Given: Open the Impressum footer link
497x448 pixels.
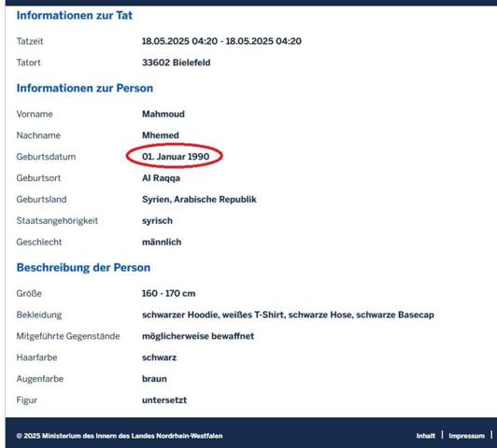Looking at the screenshot, I should (466, 436).
